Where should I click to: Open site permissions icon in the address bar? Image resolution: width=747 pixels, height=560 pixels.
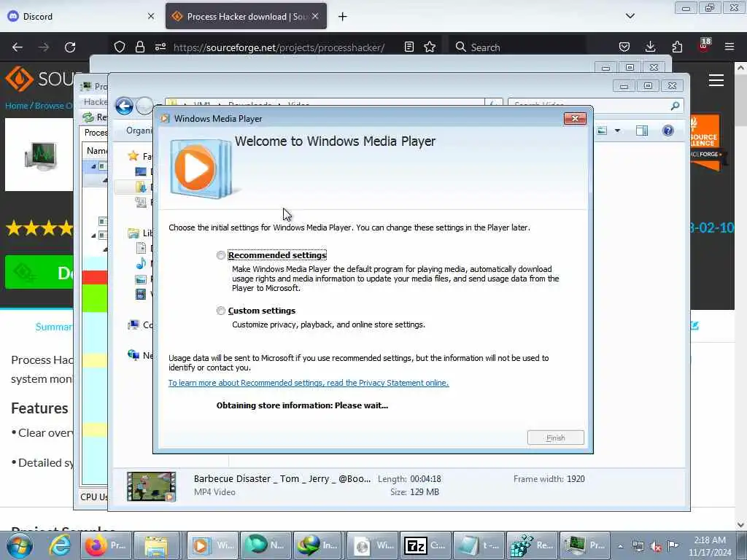(x=160, y=47)
